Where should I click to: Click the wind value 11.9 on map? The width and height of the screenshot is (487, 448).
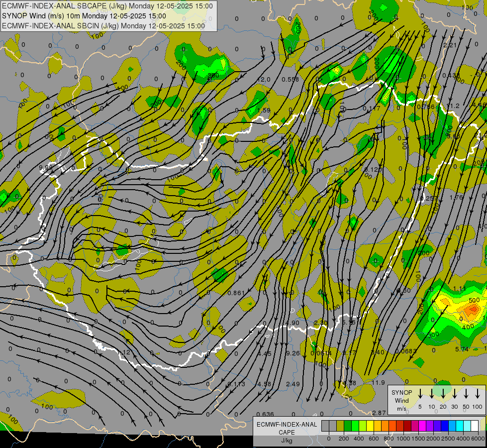pos(378,383)
